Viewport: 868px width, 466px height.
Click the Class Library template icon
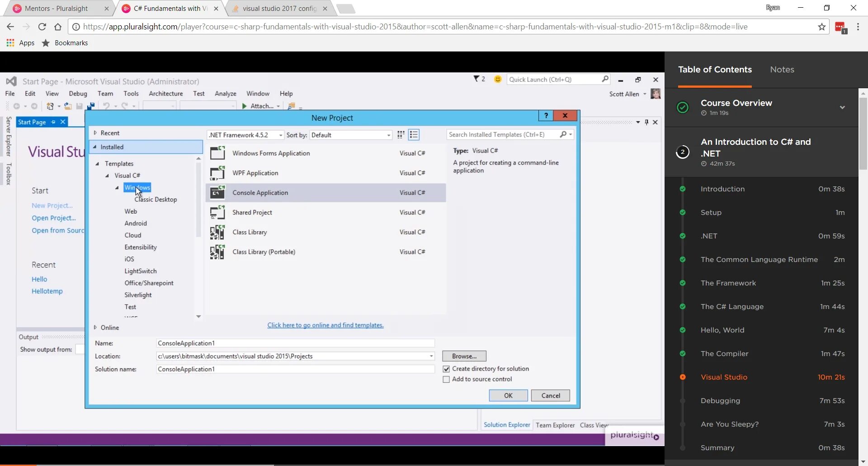pos(217,232)
